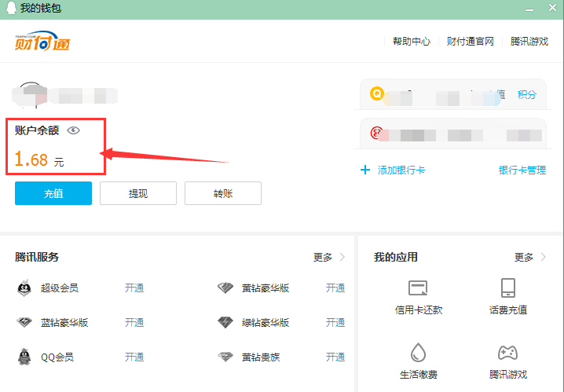Open 话费充值 phone recharge icon
564x392 pixels.
pos(508,288)
